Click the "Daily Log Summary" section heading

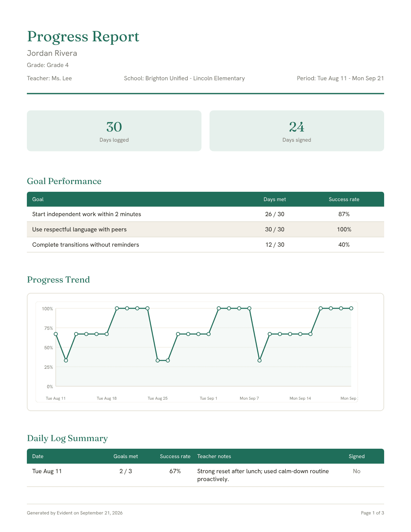(67, 438)
